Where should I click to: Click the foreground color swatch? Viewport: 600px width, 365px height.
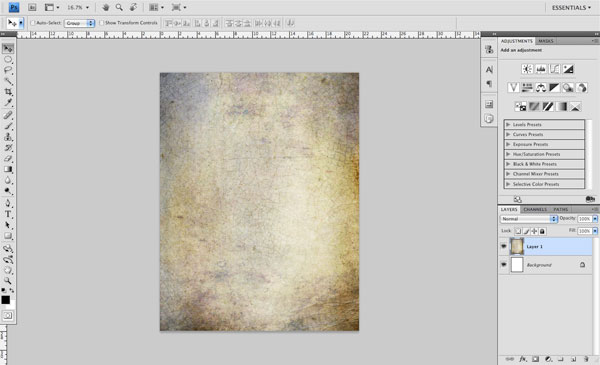click(5, 300)
